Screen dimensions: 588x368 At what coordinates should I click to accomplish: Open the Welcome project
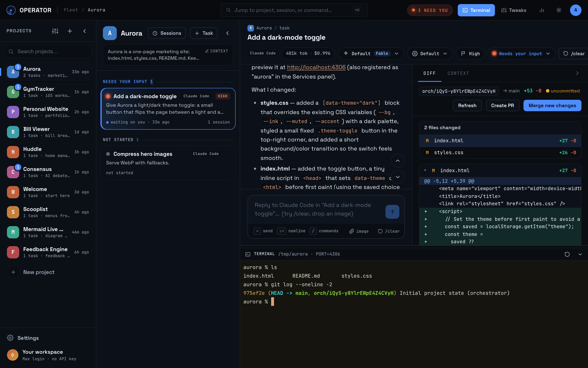48,192
